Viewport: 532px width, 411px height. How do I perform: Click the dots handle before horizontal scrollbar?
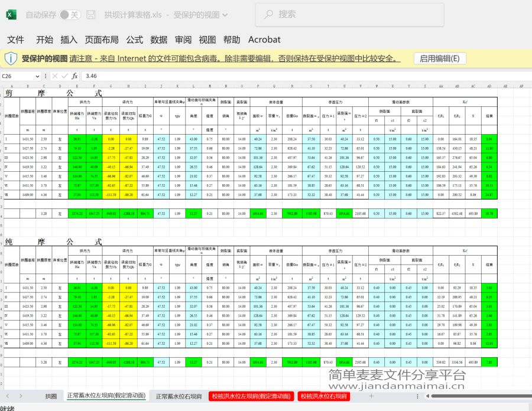[x=417, y=396]
